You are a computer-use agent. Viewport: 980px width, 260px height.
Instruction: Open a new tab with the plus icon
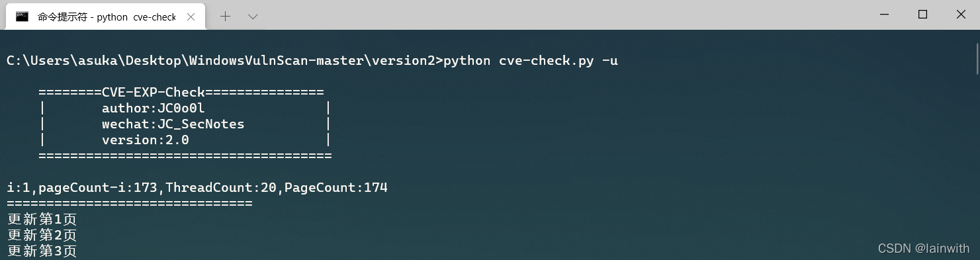(225, 17)
